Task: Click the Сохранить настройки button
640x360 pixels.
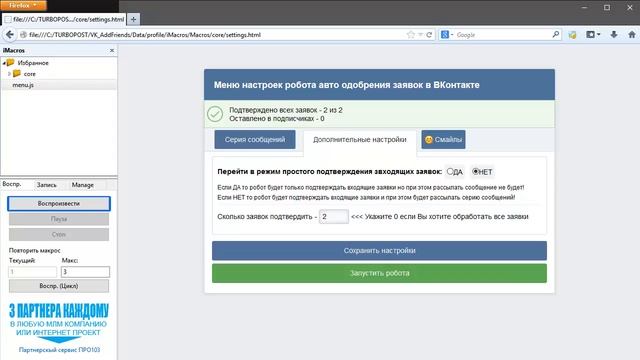Action: 379,251
